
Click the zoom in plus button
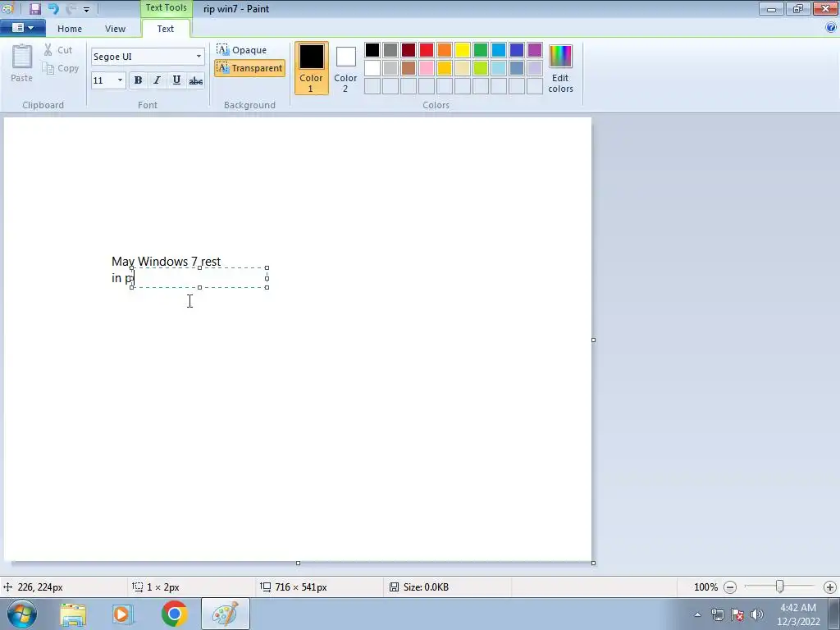(830, 587)
